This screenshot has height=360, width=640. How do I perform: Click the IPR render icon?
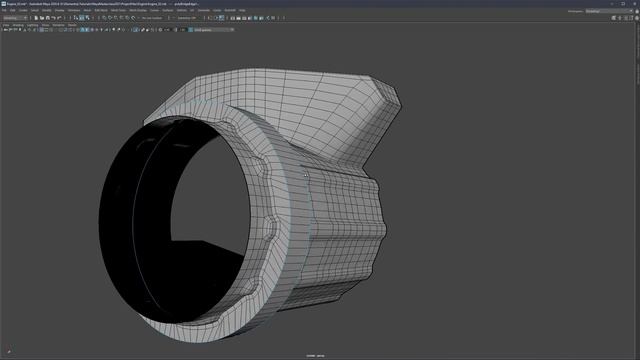[244, 18]
